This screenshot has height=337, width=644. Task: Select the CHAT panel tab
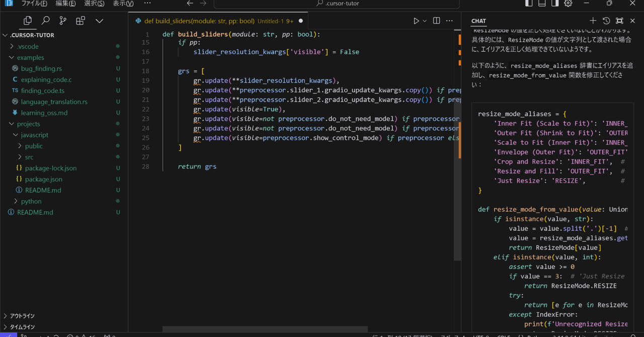tap(478, 21)
